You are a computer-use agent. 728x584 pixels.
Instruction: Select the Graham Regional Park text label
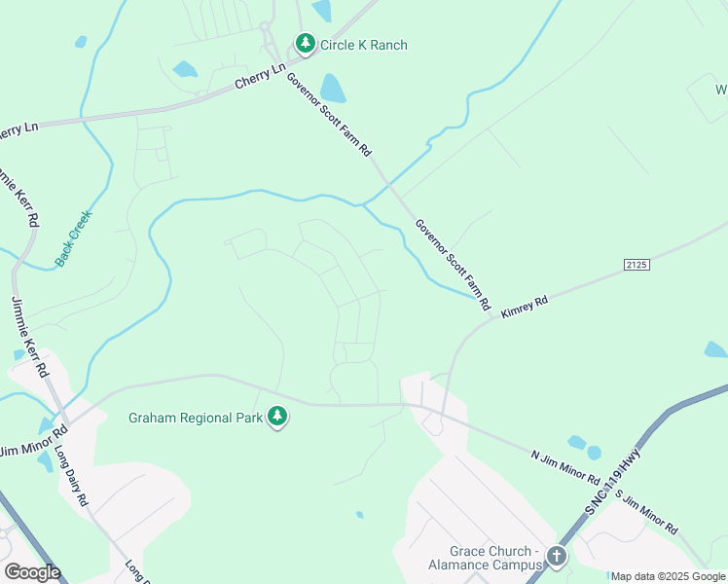196,418
